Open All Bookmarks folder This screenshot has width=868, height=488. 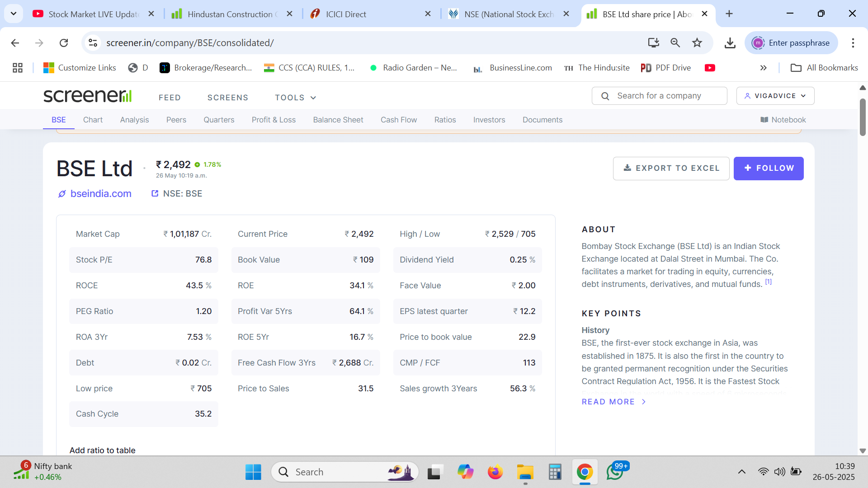824,68
